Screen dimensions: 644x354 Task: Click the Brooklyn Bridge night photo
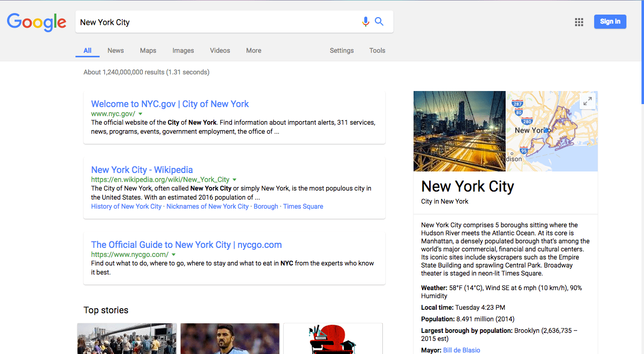click(459, 131)
